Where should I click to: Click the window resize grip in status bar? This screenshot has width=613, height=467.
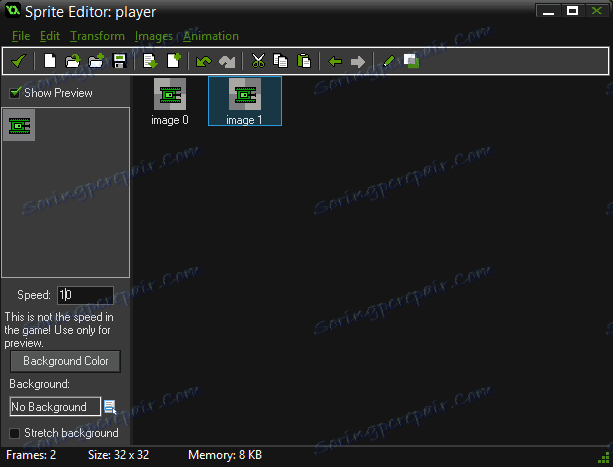click(604, 456)
